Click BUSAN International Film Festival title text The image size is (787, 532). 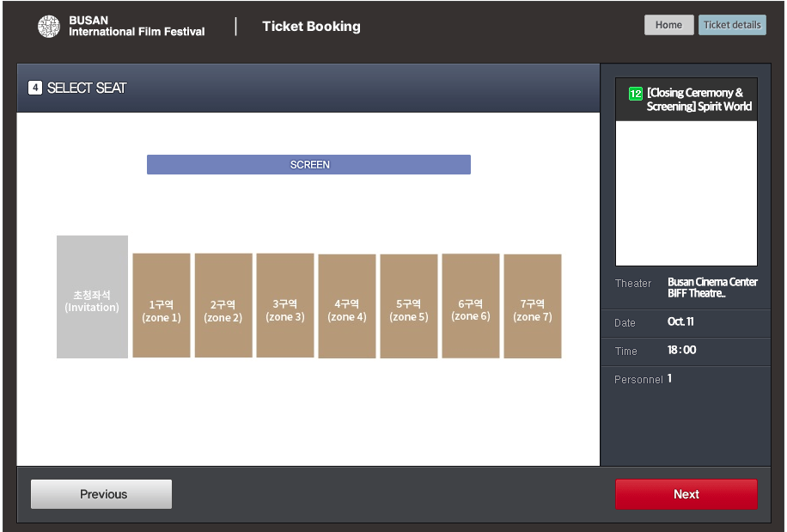click(137, 26)
